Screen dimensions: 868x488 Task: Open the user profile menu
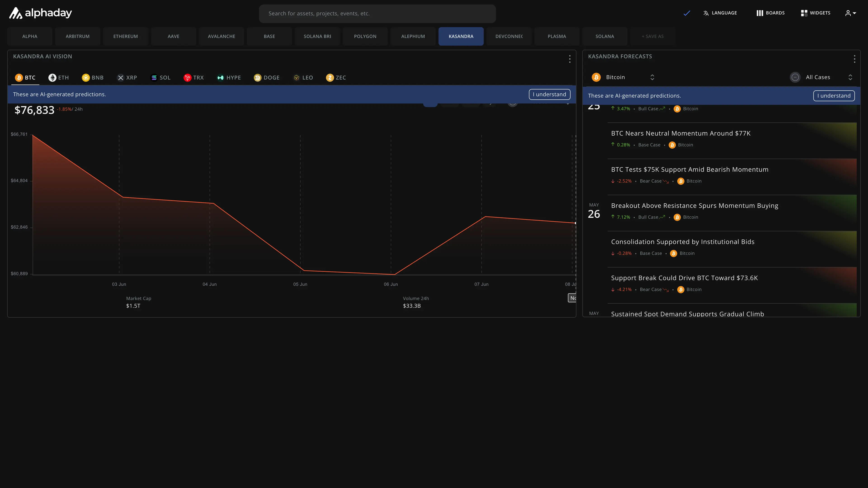(850, 13)
